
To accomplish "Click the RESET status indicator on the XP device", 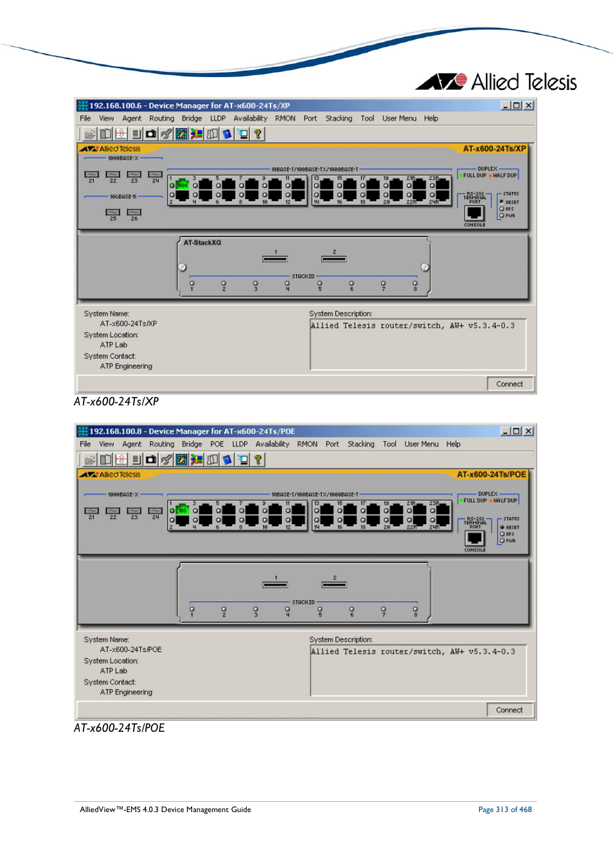I will pos(502,202).
